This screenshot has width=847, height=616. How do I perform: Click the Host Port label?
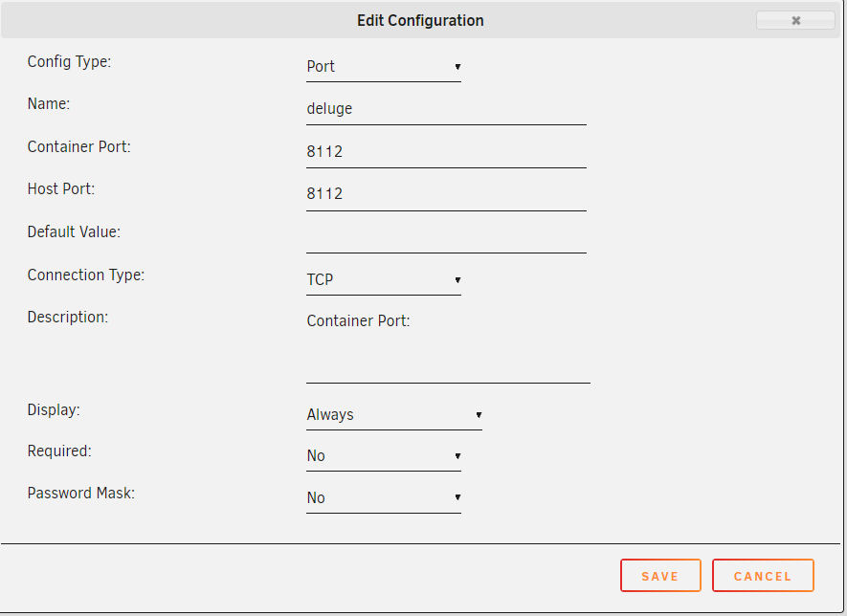click(61, 189)
